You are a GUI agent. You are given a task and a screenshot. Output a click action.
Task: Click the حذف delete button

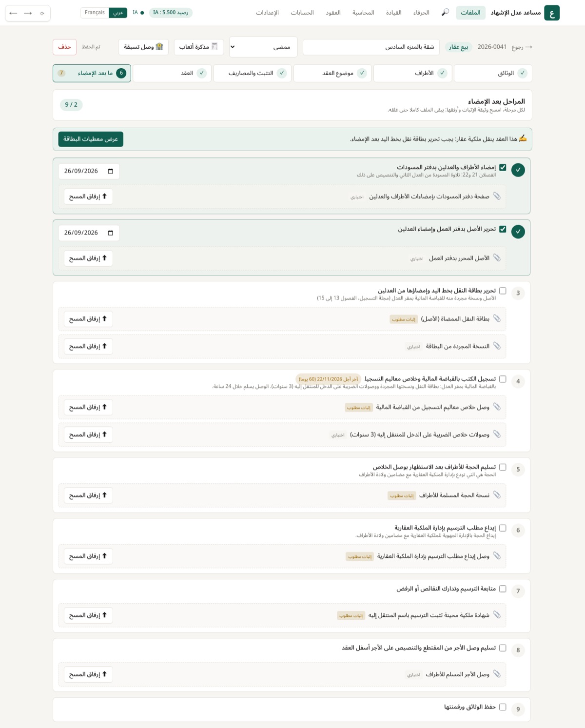[x=64, y=47]
